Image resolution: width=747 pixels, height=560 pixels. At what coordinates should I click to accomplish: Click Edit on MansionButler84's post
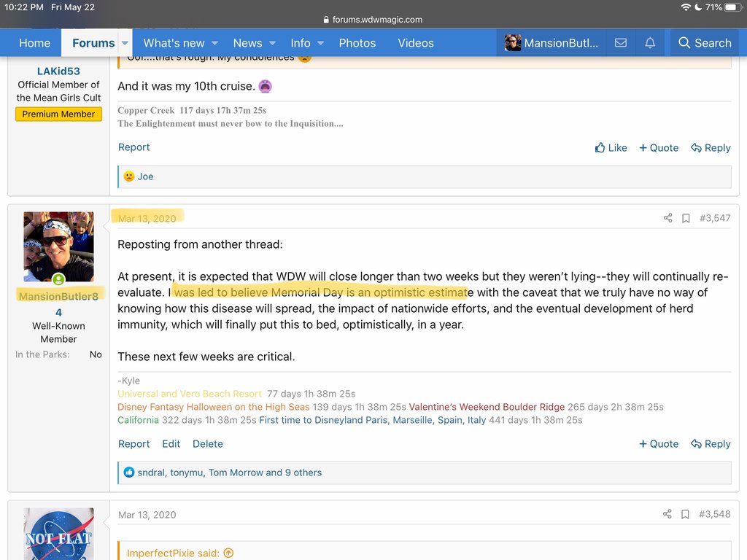171,443
